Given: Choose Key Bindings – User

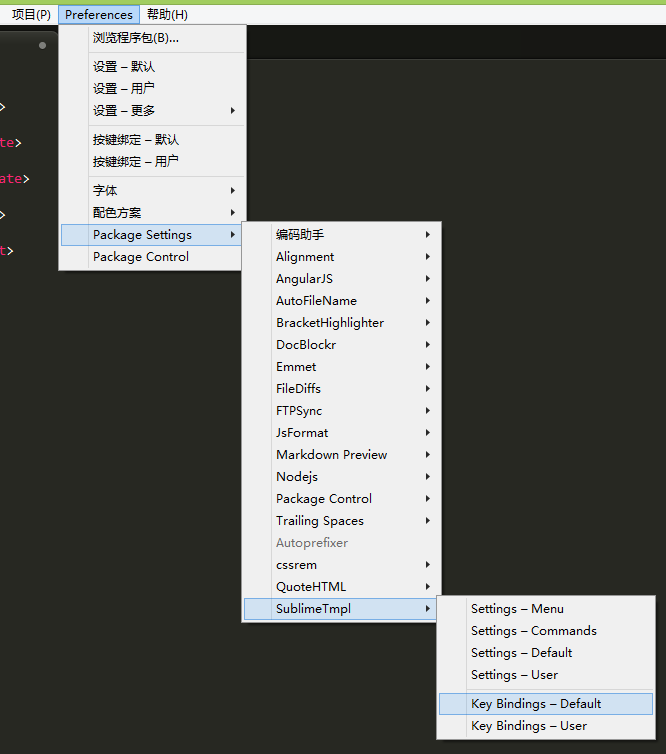Looking at the screenshot, I should pos(546,726).
